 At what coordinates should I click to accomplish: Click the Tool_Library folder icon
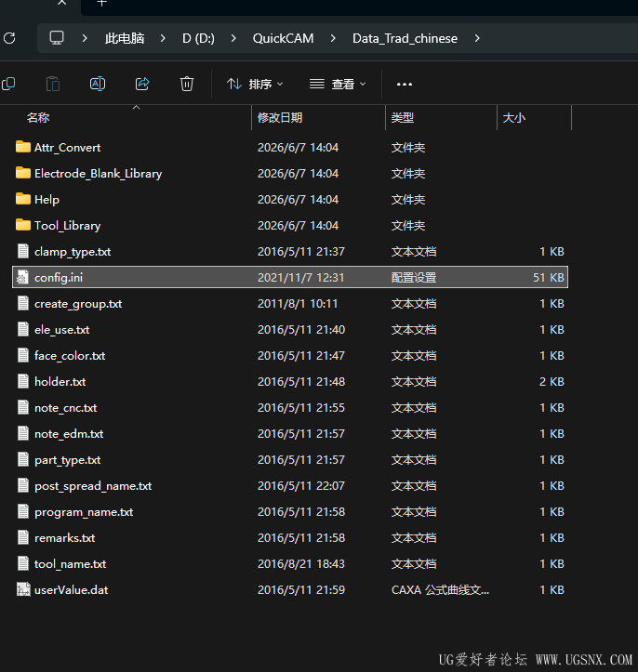23,225
